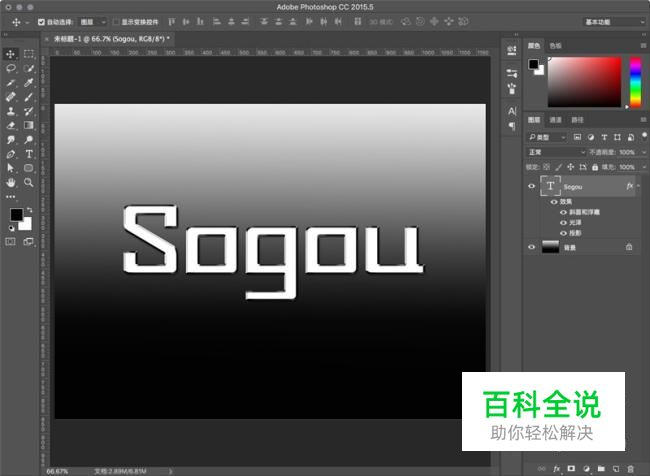
Task: Change screen mode icon in toolbox
Action: click(29, 242)
